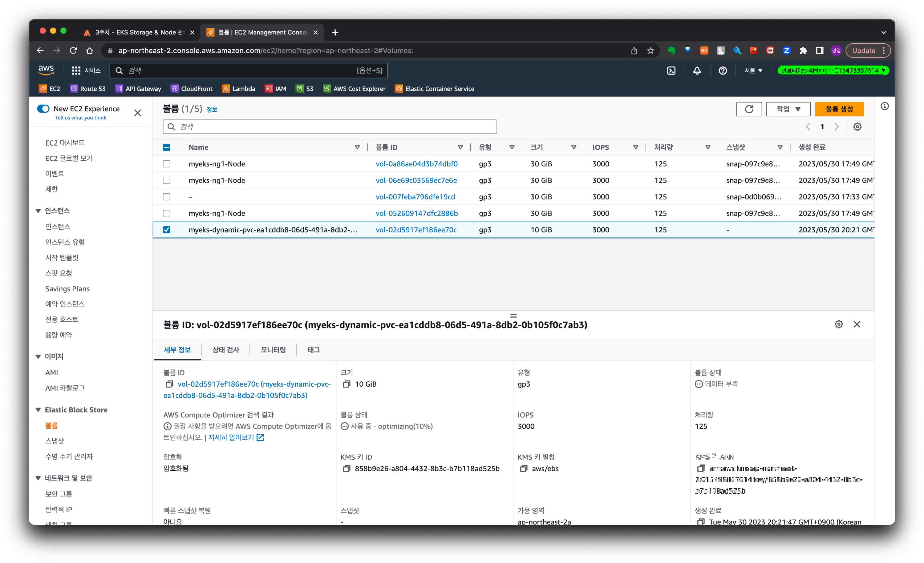The image size is (924, 563).
Task: Click the 볼륨 생성 create volume button
Action: pyautogui.click(x=839, y=109)
